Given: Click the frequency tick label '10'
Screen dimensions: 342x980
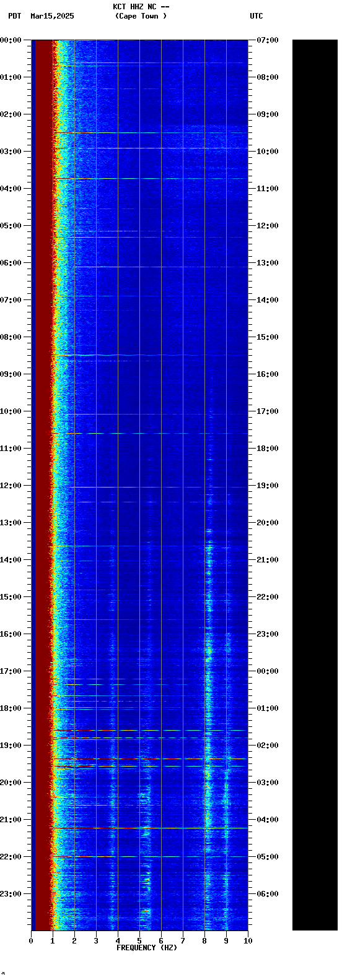Looking at the screenshot, I should [x=248, y=941].
